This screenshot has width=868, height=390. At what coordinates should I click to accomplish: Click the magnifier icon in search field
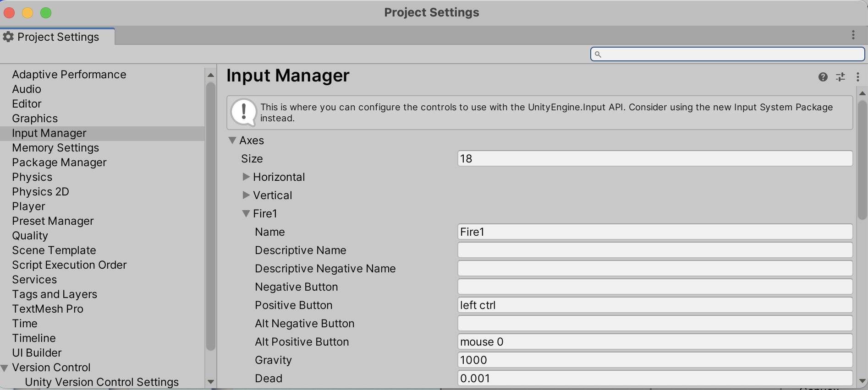tap(598, 54)
